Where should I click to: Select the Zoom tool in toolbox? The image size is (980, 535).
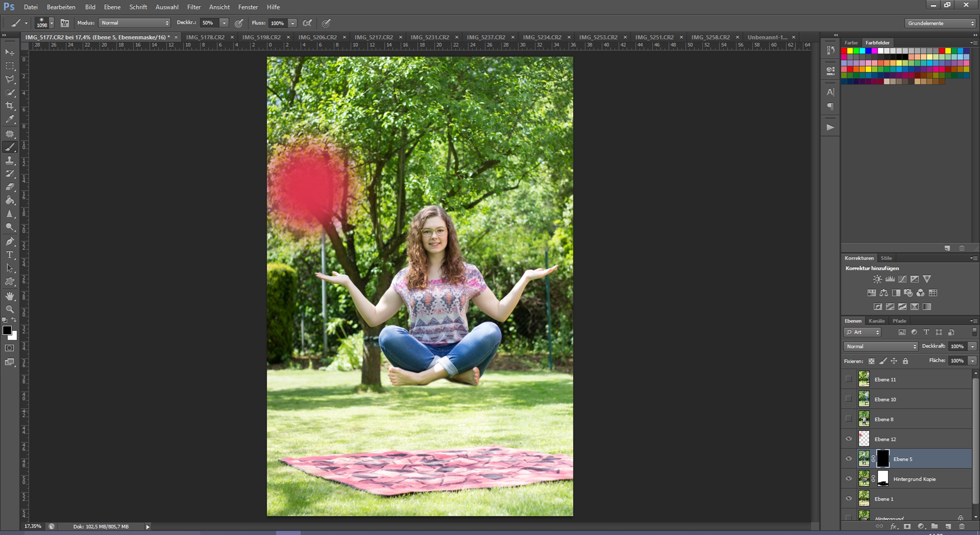(x=10, y=309)
